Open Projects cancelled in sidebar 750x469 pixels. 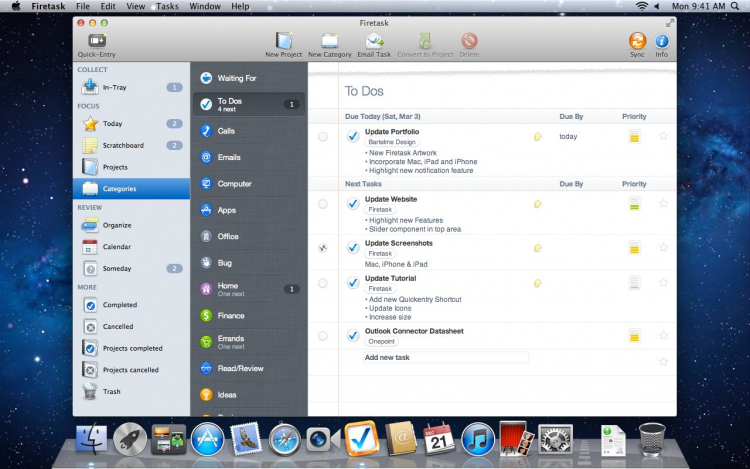[x=132, y=370]
